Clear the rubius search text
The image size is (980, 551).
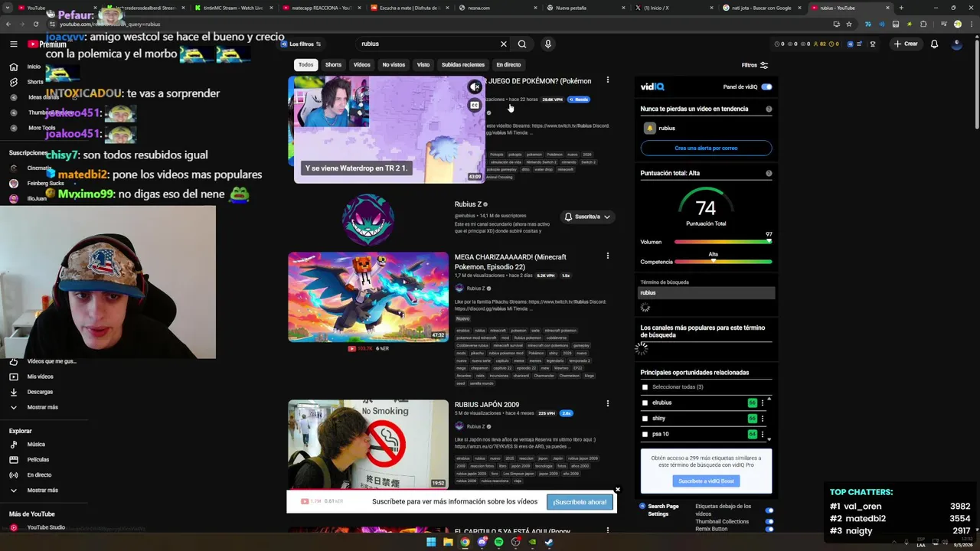click(503, 44)
